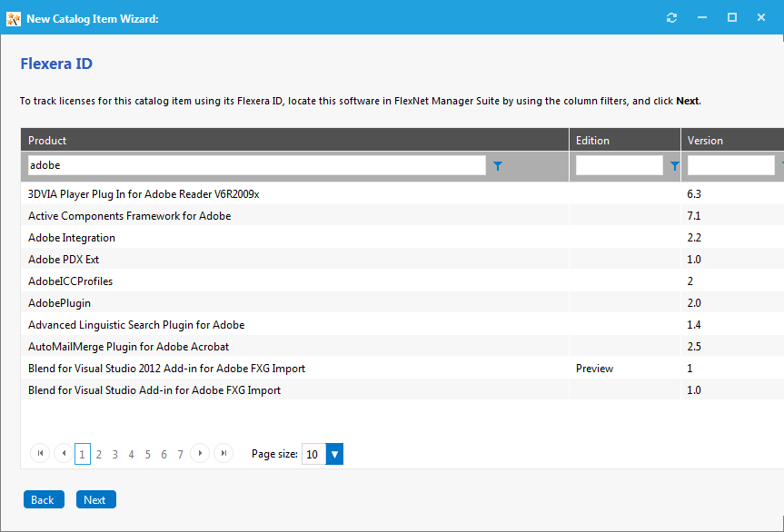
Task: Go to the previous results page
Action: click(x=63, y=453)
